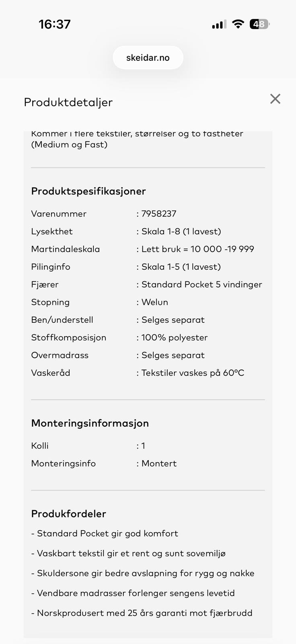Close the Produktdetaljer panel
The width and height of the screenshot is (296, 644).
[x=275, y=99]
